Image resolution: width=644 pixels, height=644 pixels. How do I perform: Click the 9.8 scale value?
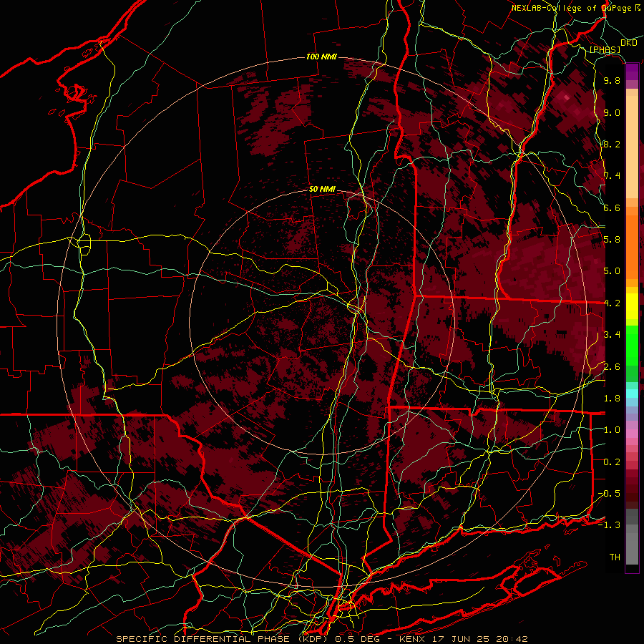[x=612, y=81]
